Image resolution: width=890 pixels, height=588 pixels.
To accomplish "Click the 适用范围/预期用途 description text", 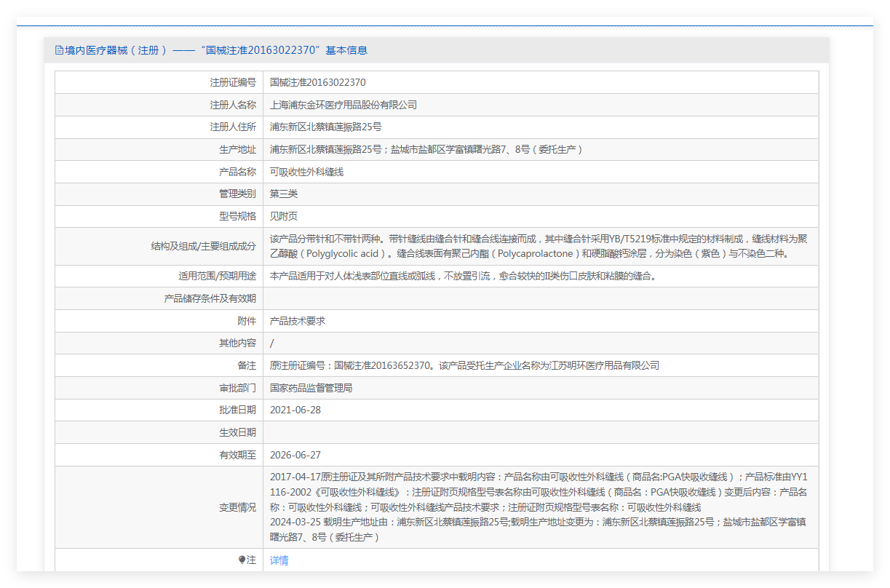I will [x=463, y=276].
